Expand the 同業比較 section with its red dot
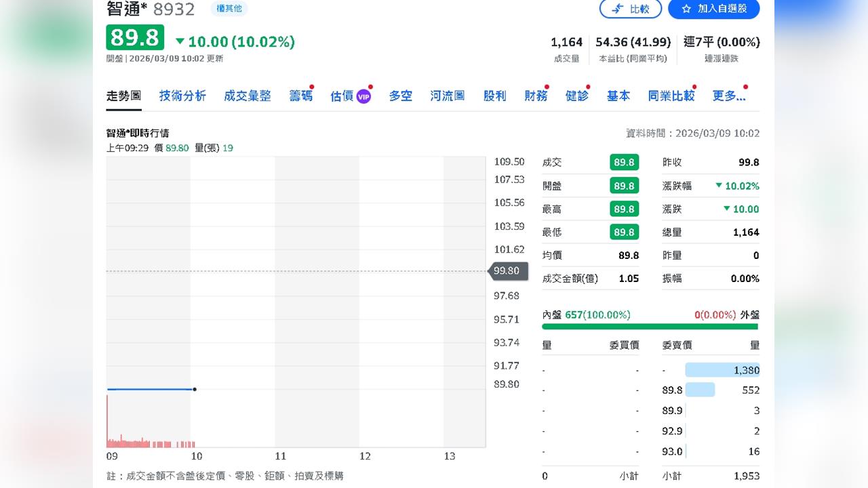 pos(671,96)
